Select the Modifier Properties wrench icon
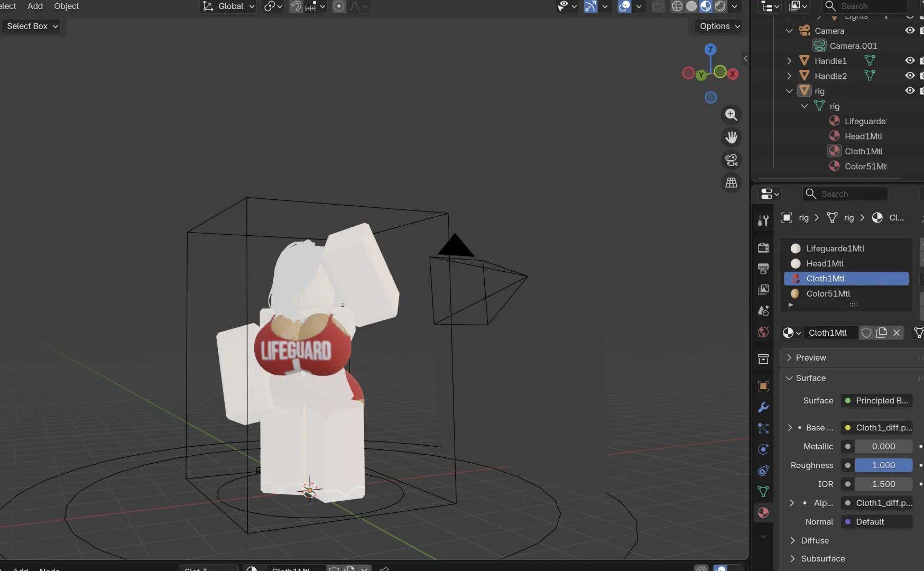The image size is (924, 571). click(x=763, y=407)
